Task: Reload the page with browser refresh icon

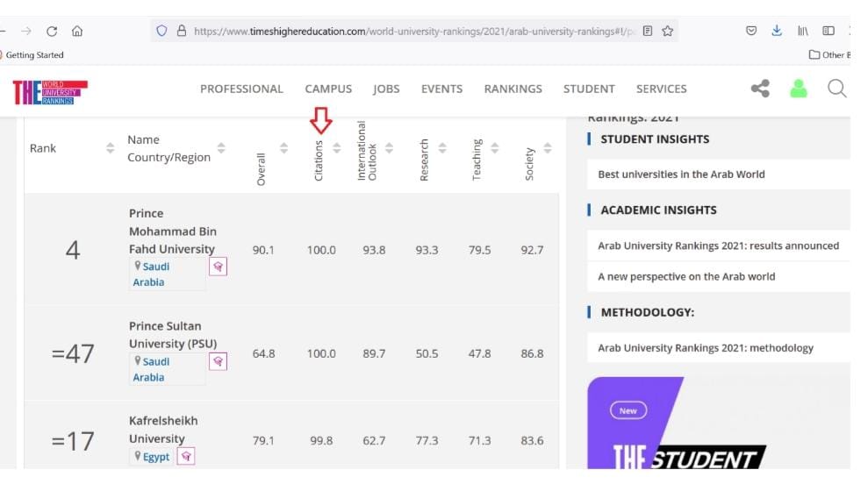Action: coord(52,31)
